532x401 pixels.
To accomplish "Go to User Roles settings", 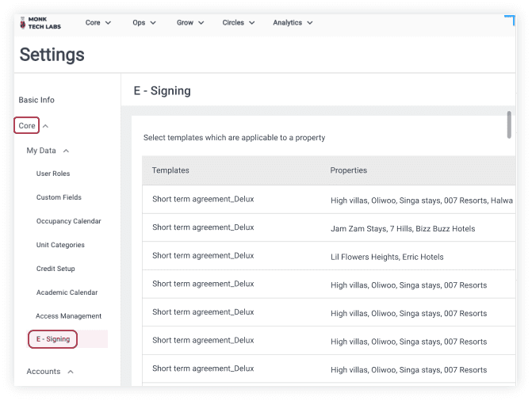I will click(x=53, y=174).
